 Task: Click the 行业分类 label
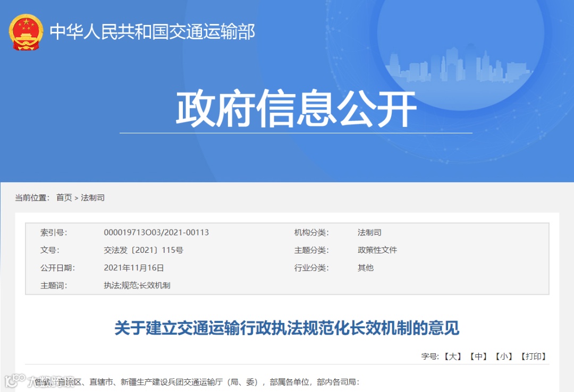(x=311, y=268)
